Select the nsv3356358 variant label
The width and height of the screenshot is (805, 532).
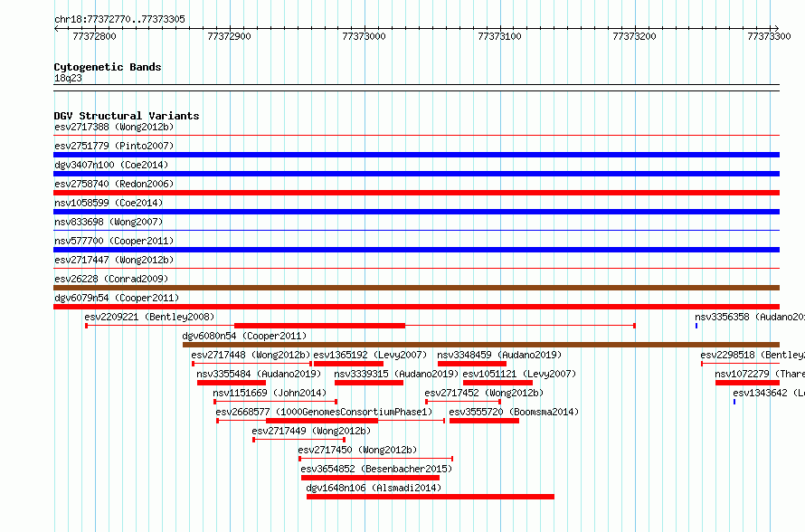tap(750, 317)
